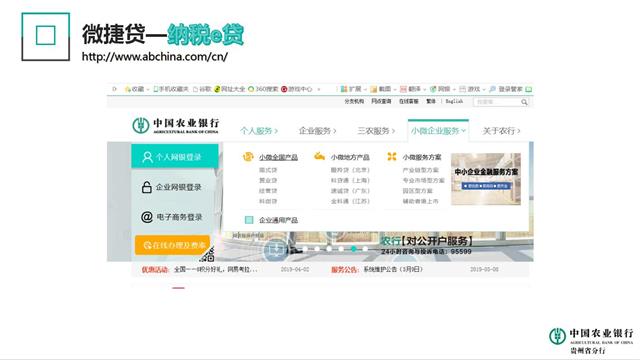
Task: Click the site search input field
Action: [497, 102]
